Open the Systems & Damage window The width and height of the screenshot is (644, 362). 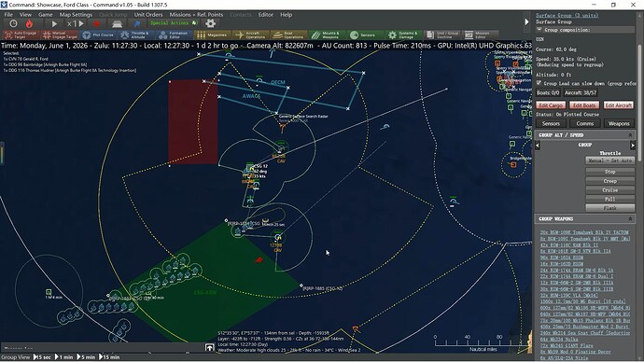click(x=404, y=35)
